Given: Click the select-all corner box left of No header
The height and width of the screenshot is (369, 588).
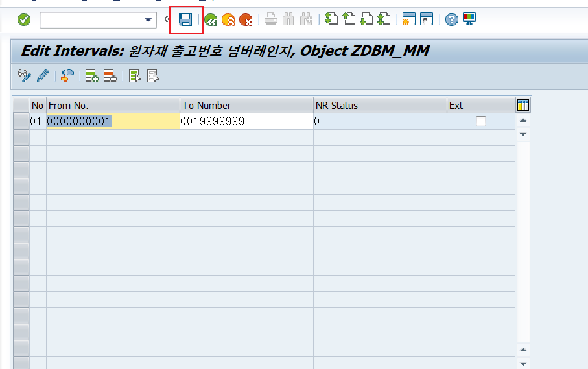Looking at the screenshot, I should point(21,104).
